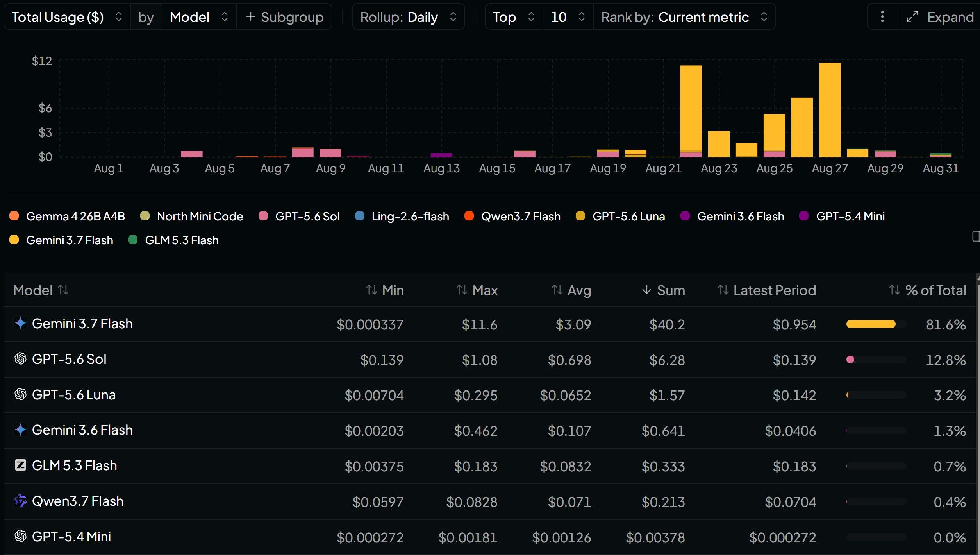
Task: Change the top count of 10
Action: tap(568, 17)
